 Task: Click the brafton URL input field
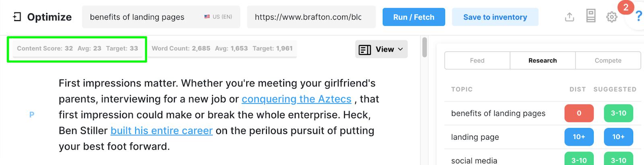[x=308, y=17]
